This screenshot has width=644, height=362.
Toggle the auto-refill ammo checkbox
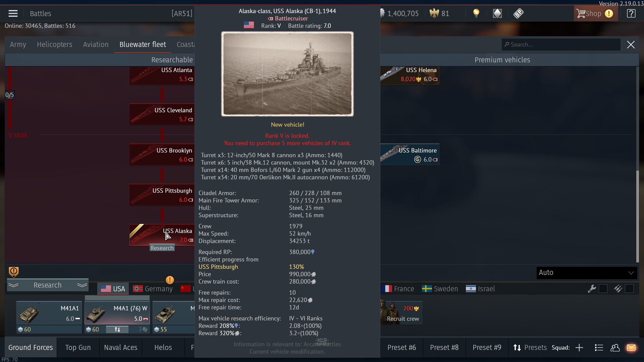629,289
